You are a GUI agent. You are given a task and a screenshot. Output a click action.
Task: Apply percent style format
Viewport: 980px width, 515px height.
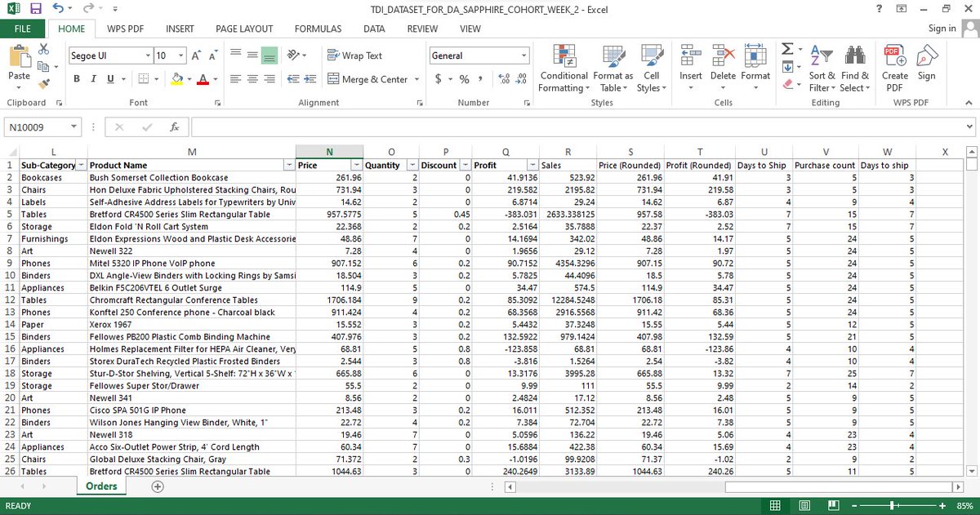(x=464, y=79)
